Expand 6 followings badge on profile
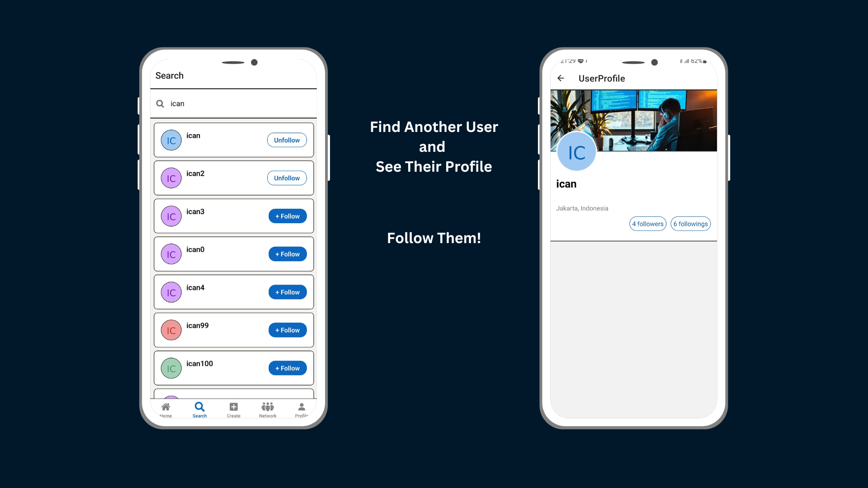Viewport: 868px width, 488px height. click(690, 224)
